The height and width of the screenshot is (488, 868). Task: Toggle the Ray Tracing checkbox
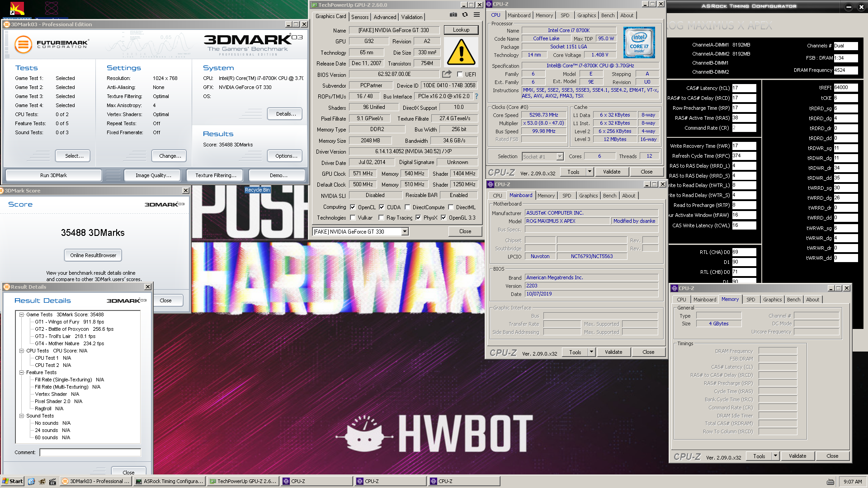click(x=382, y=218)
